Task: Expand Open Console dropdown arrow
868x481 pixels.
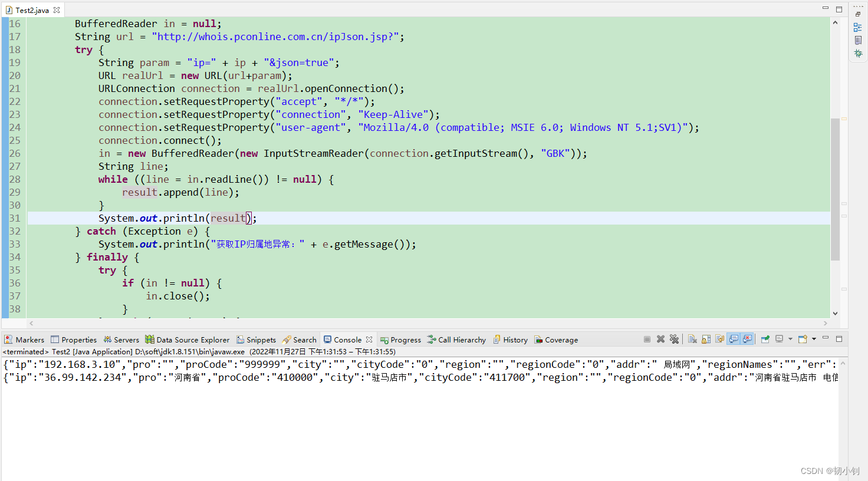Action: click(x=814, y=339)
